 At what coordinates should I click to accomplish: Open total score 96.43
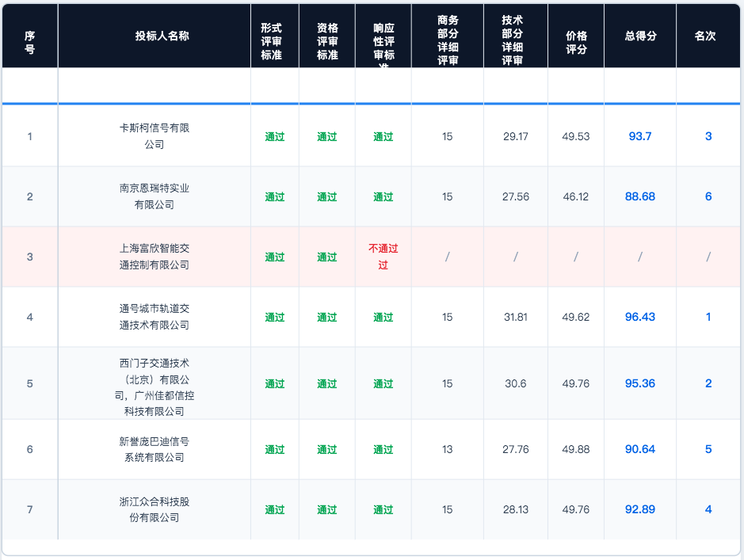[640, 317]
